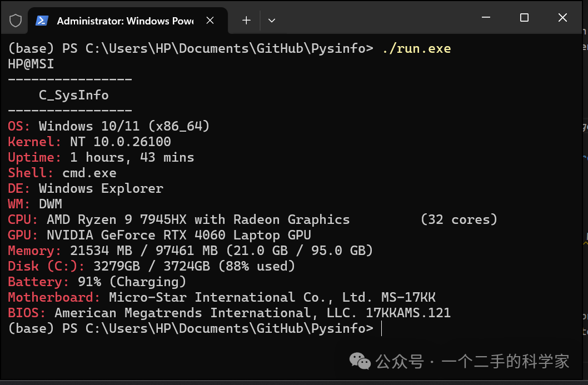Click the PowerShell icon on the tab

tap(42, 21)
